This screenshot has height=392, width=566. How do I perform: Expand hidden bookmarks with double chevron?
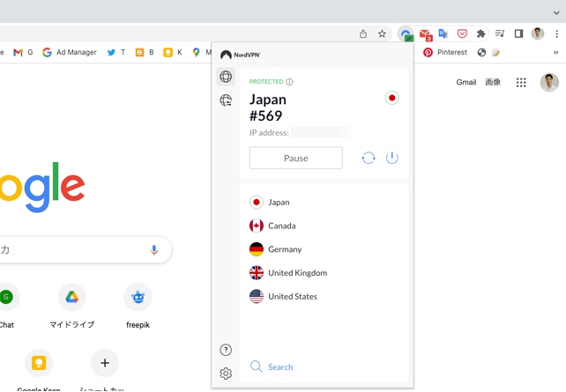coord(556,53)
